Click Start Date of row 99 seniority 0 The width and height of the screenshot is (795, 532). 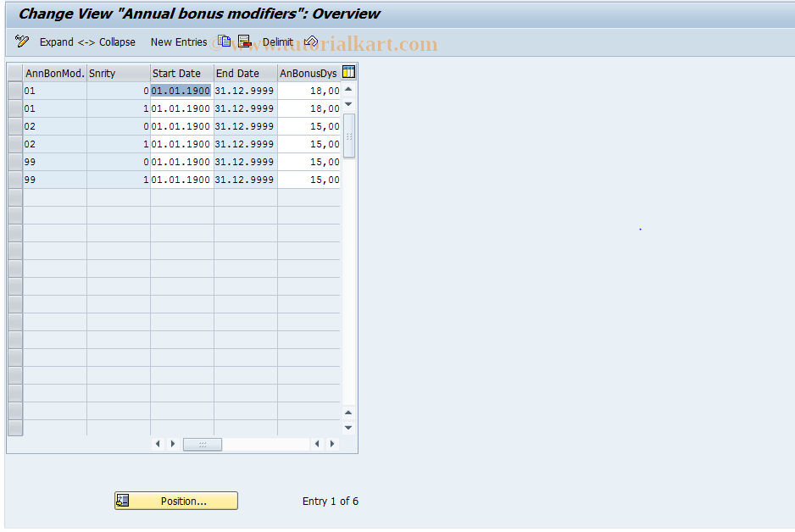[181, 162]
